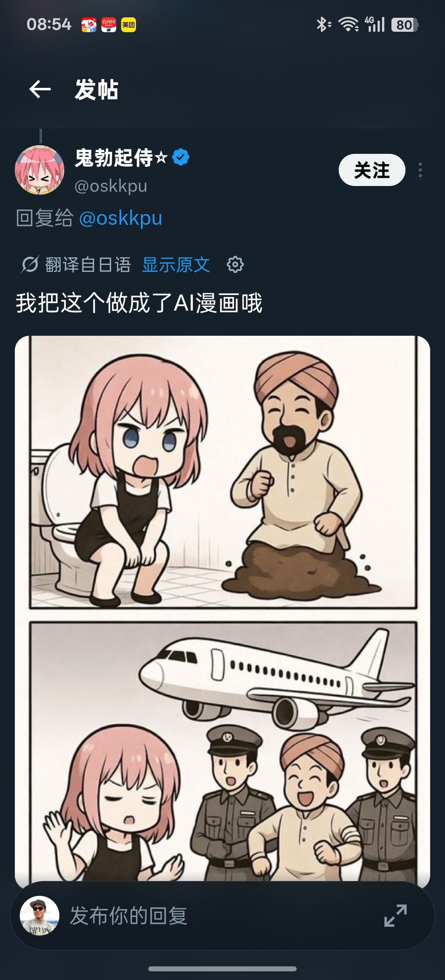Screen dimensions: 445x980
Task: Open the @oskkpu mention link in reply line
Action: [120, 218]
